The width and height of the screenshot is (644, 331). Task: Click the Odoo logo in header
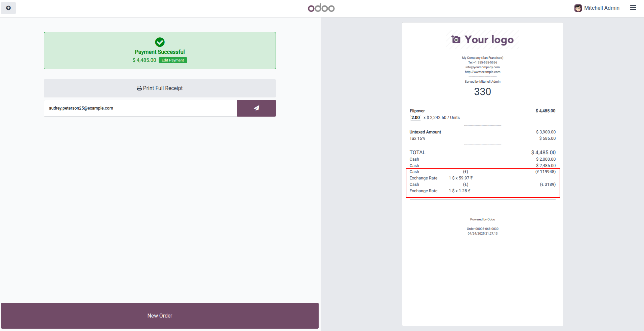point(321,8)
